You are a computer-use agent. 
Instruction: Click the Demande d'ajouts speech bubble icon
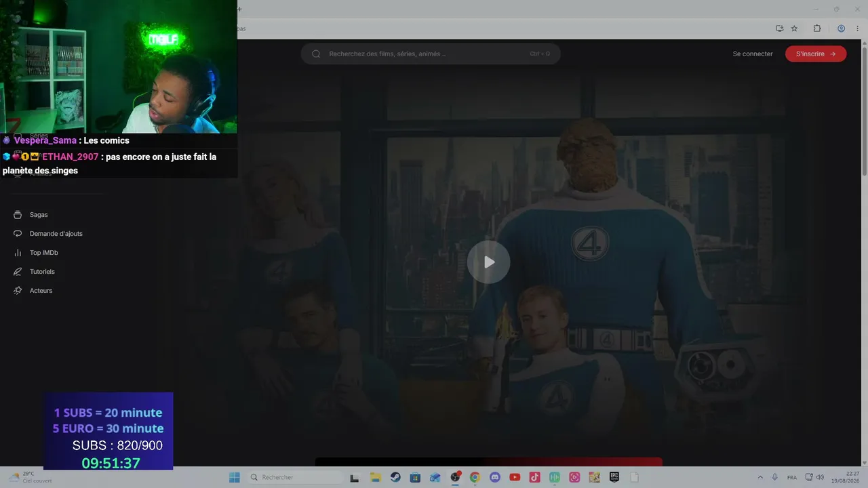18,234
